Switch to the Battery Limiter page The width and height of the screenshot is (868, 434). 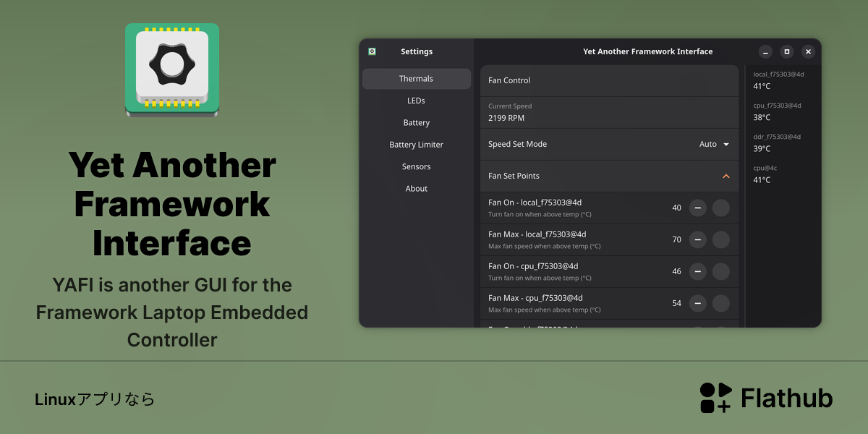417,145
